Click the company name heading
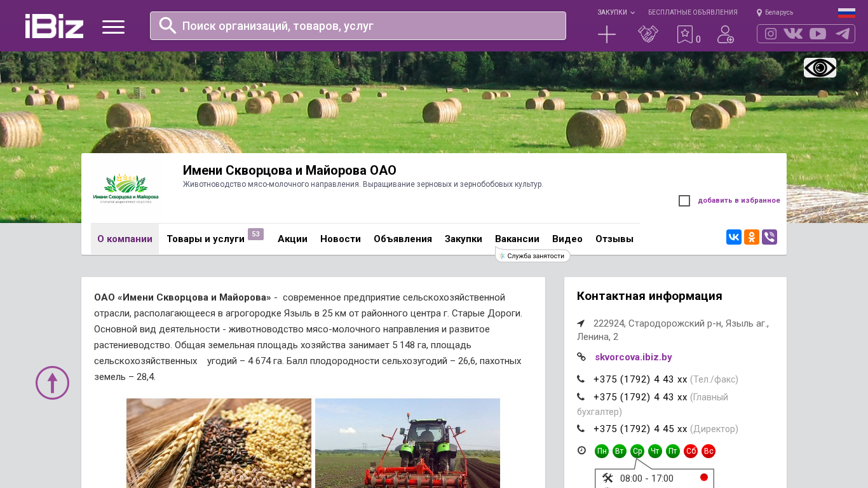 (x=290, y=170)
